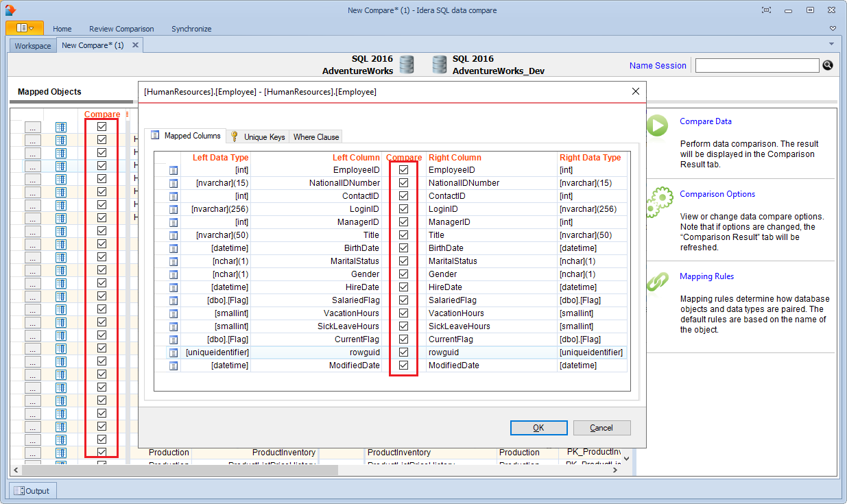Click the session name input field
The width and height of the screenshot is (847, 504).
point(757,65)
